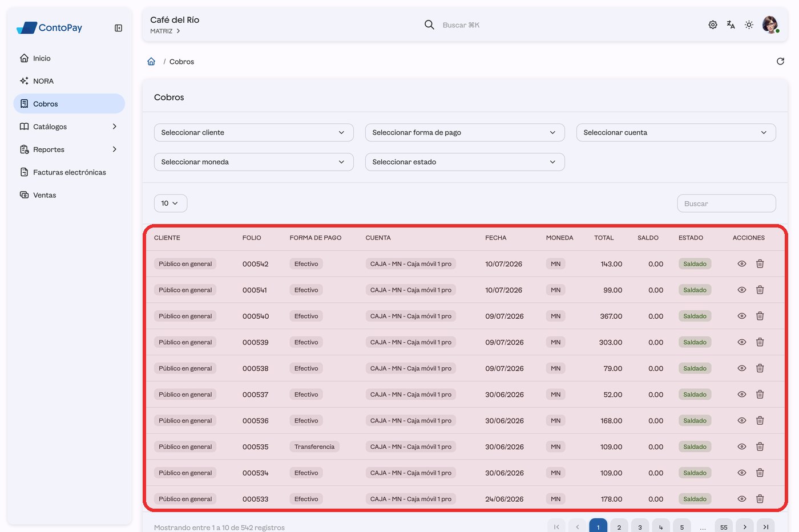Sort table by FOLIO column header
Viewport: 799px width, 532px height.
click(252, 238)
